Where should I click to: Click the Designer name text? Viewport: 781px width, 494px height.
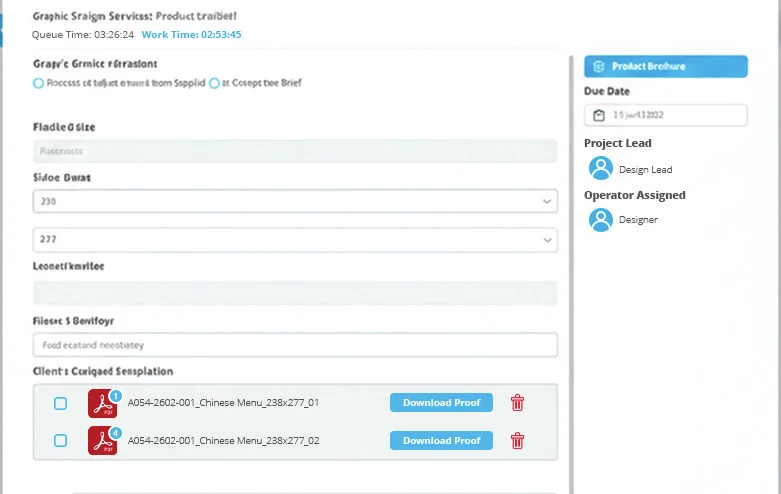638,220
